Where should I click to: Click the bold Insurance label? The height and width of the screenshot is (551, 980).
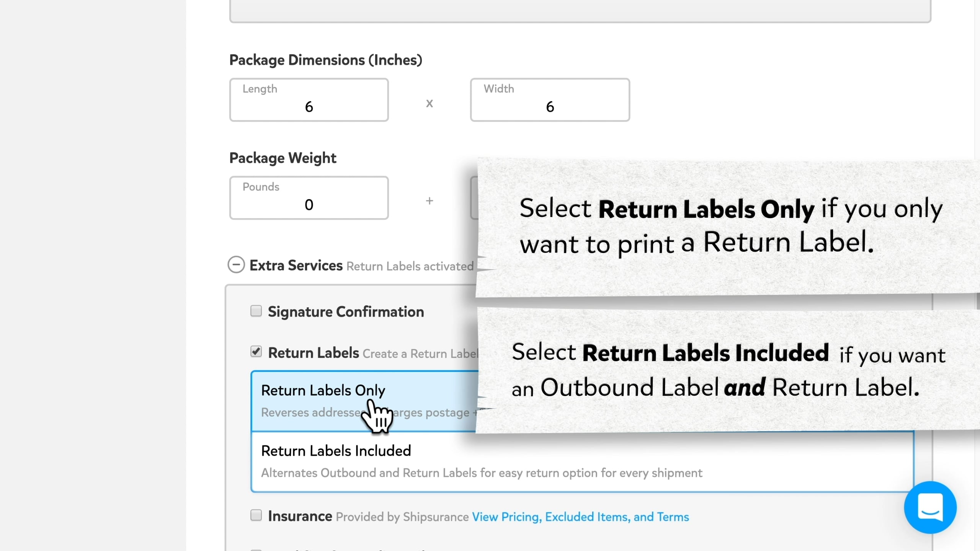300,516
